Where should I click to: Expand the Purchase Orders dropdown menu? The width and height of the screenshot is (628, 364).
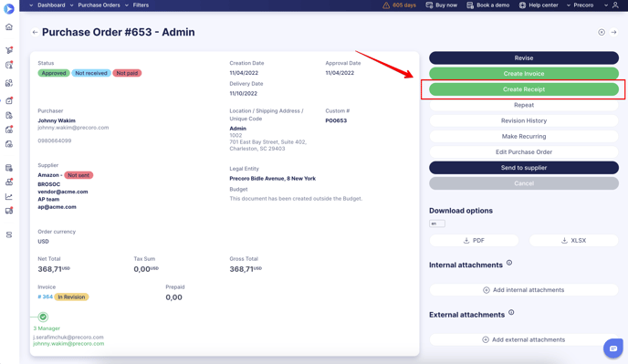[x=96, y=5]
